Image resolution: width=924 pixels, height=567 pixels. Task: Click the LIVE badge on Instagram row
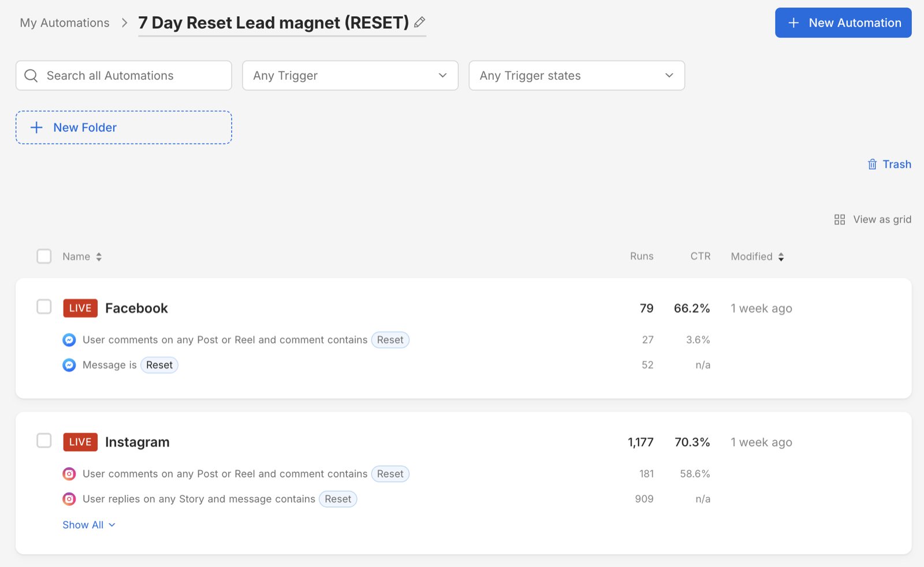tap(80, 442)
